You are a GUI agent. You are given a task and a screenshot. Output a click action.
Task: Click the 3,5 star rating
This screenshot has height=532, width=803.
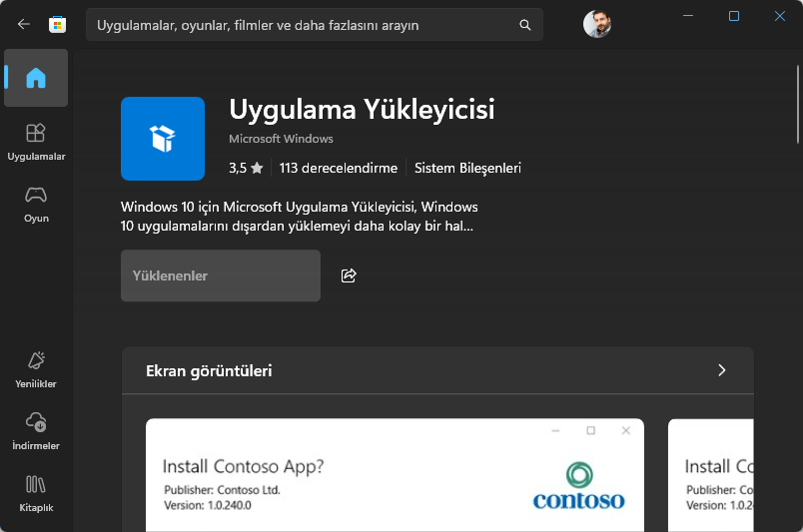click(245, 168)
